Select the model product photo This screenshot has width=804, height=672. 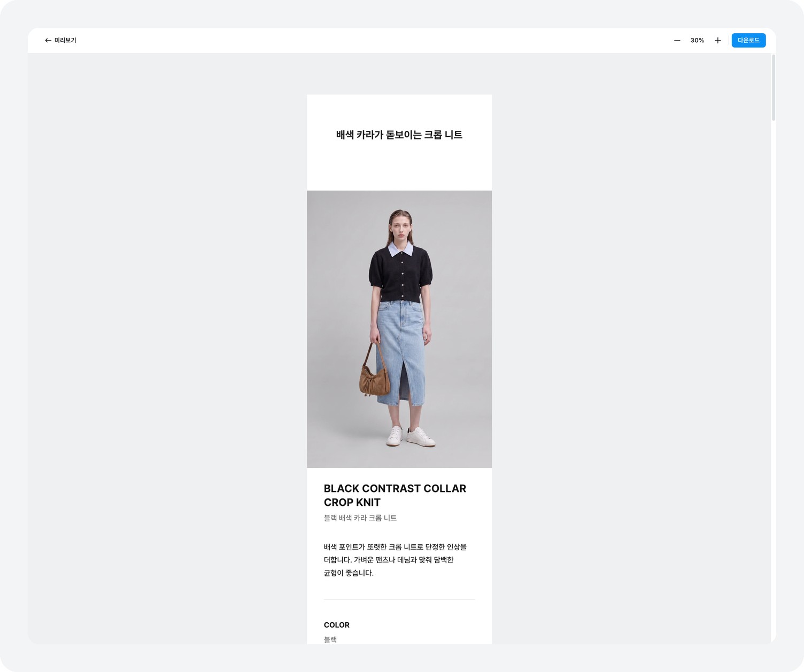399,329
